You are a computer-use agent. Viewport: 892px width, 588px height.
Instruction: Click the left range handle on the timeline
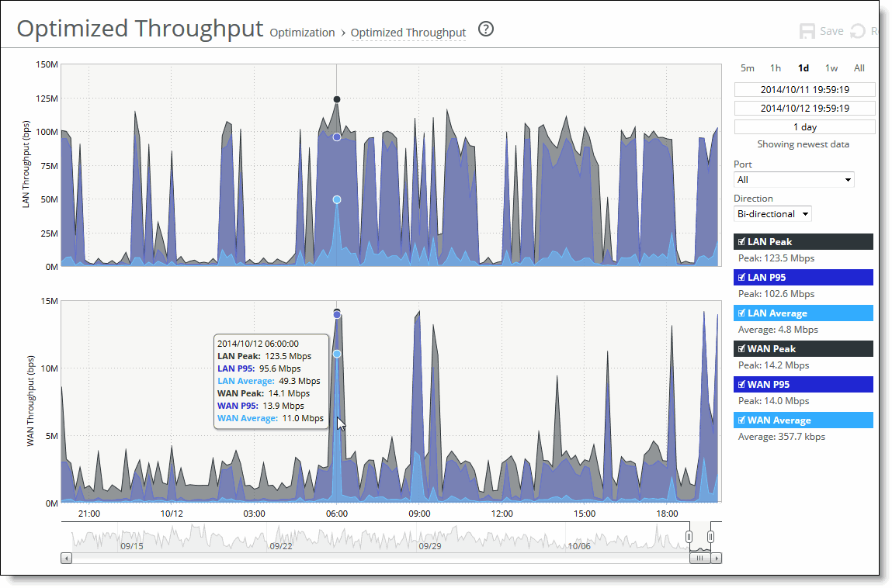point(689,535)
